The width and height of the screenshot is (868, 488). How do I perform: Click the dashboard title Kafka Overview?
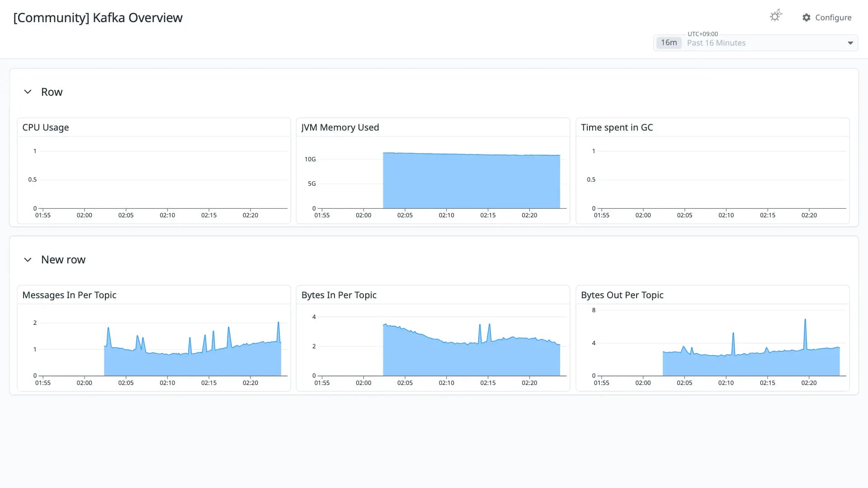pyautogui.click(x=98, y=18)
